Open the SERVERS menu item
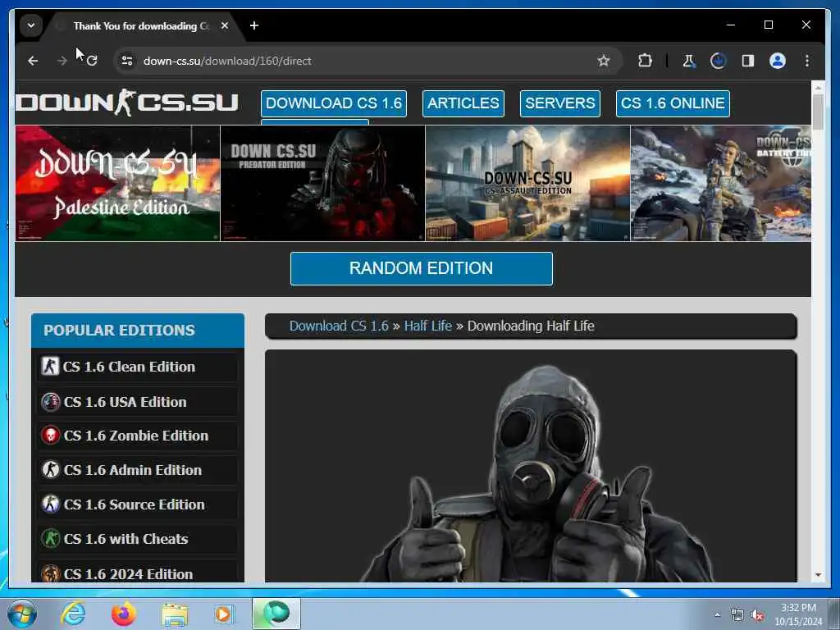Viewport: 840px width, 630px height. point(559,103)
